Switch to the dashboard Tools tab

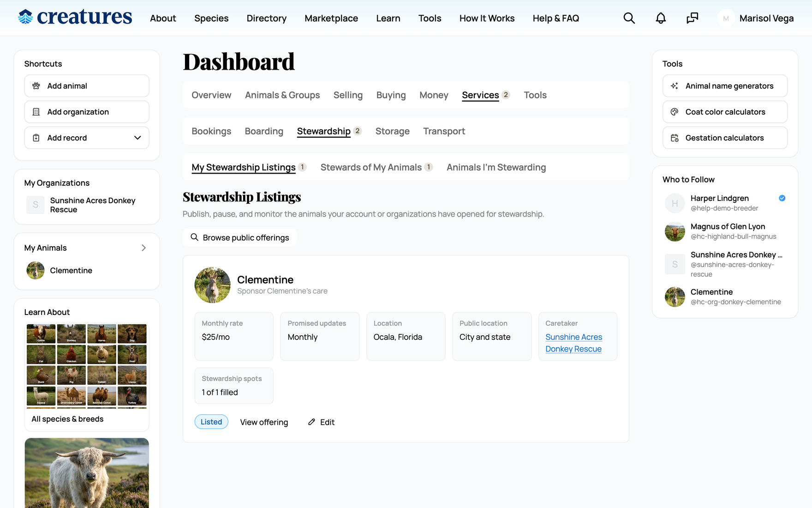pos(535,95)
